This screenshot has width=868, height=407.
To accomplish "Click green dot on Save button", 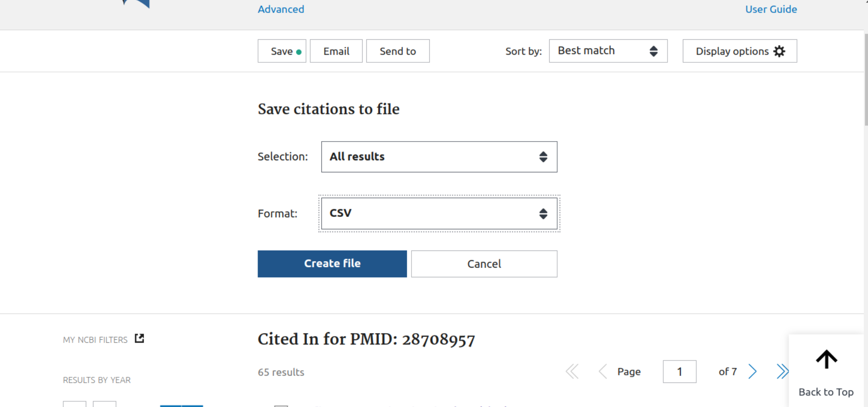I will (299, 52).
